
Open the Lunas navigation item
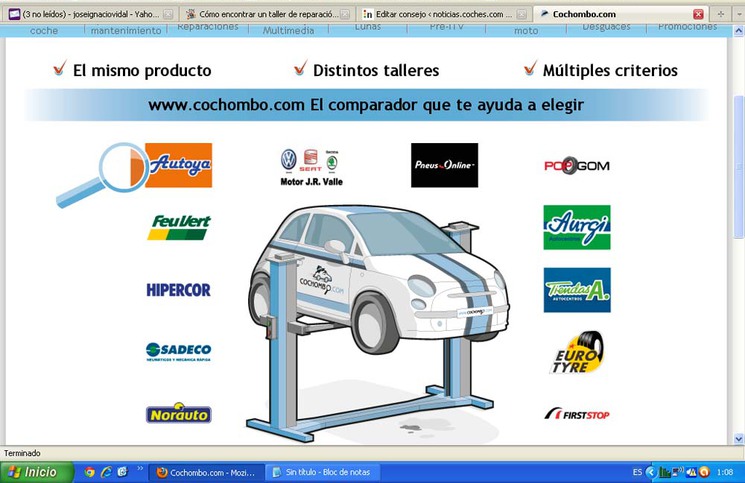click(368, 27)
